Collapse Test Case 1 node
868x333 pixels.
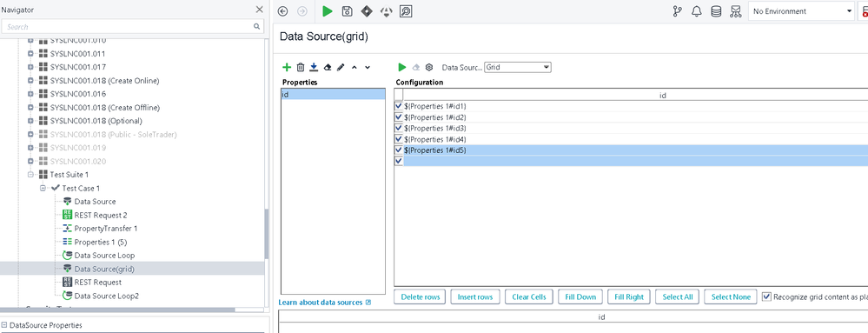pos(43,189)
